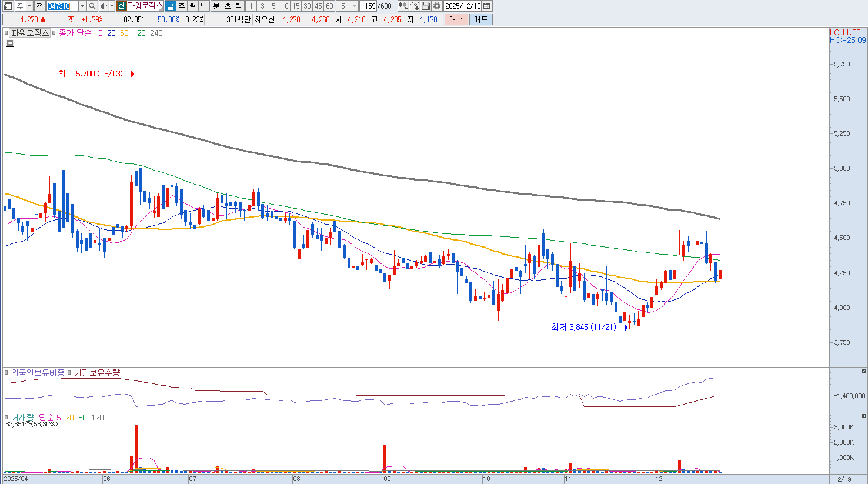Select the 60 interval tab
The image size is (868, 484).
point(329,6)
